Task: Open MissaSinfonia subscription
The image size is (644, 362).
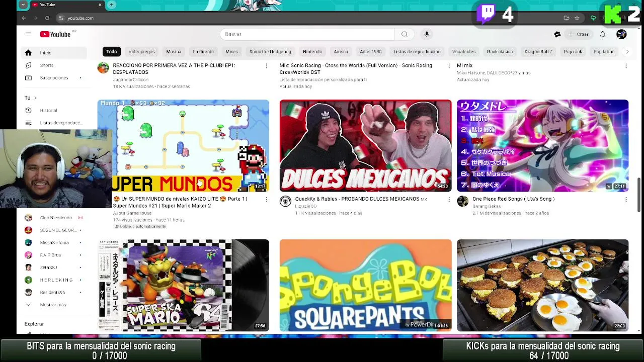Action: click(x=54, y=242)
